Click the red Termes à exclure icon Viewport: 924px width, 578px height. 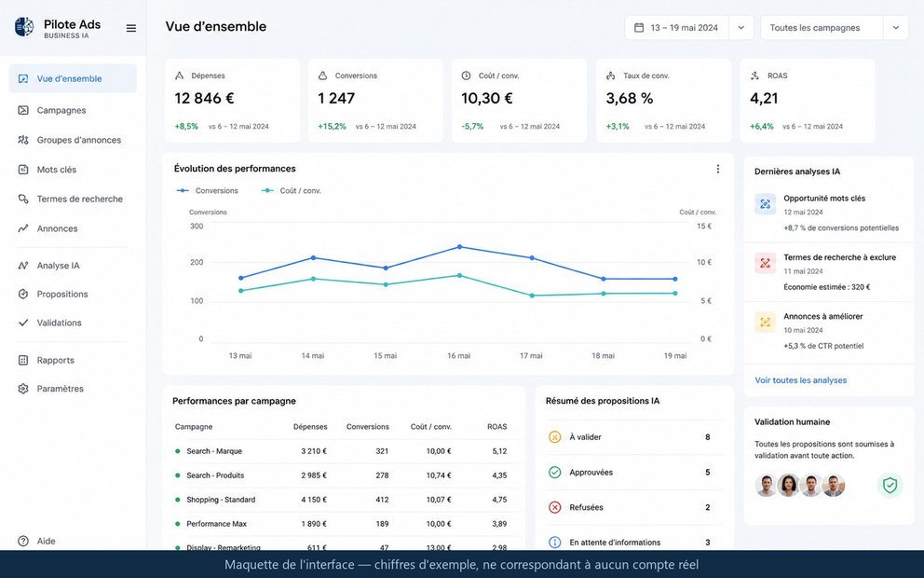pos(765,263)
